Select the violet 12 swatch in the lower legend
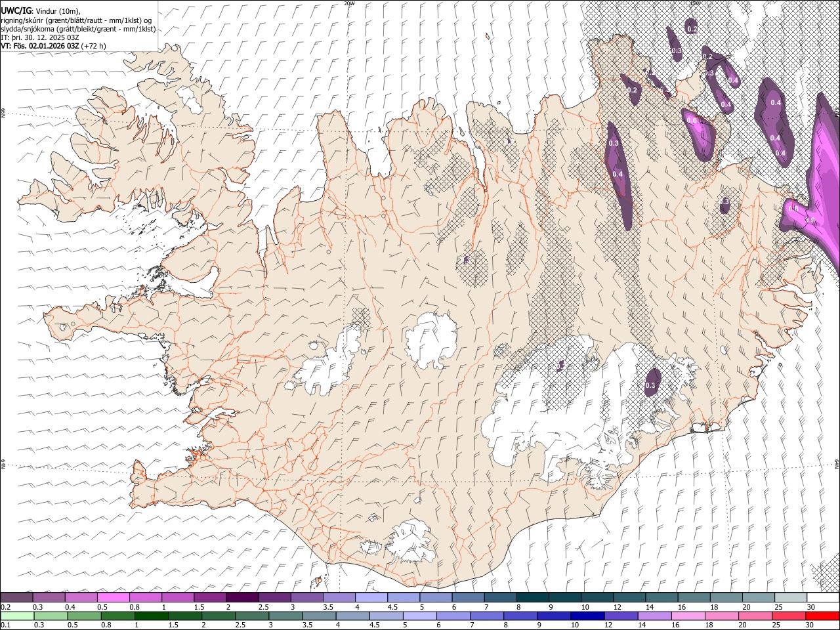Screen dimensions: 840x630 click(x=621, y=616)
